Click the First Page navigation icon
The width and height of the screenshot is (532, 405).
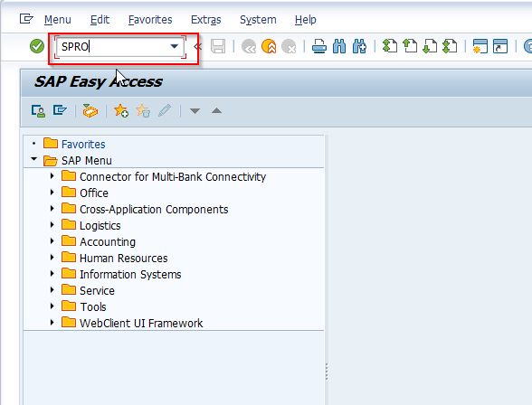click(x=390, y=46)
